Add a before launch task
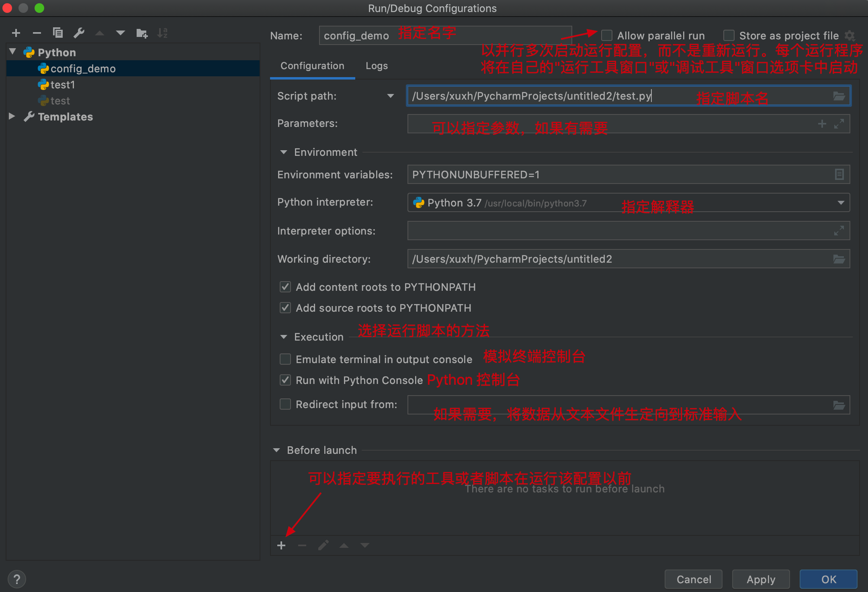Image resolution: width=868 pixels, height=592 pixels. tap(281, 545)
